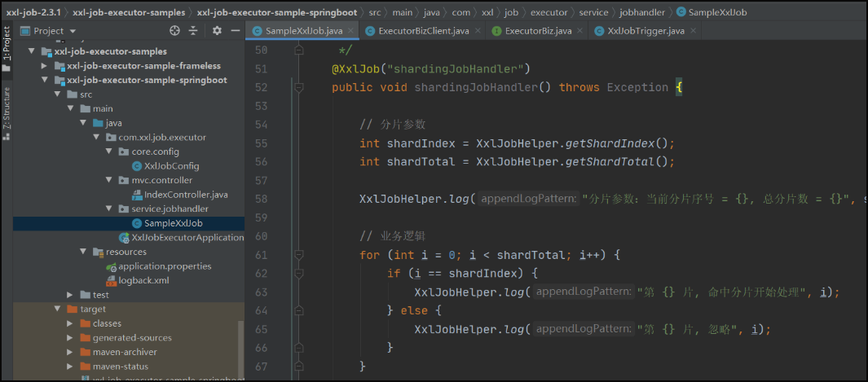The height and width of the screenshot is (382, 868).
Task: Expand the classes folder arrow
Action: pos(70,323)
